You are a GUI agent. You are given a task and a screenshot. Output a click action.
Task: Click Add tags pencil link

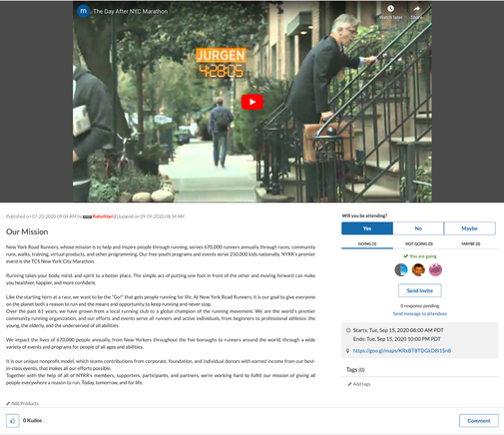point(359,384)
